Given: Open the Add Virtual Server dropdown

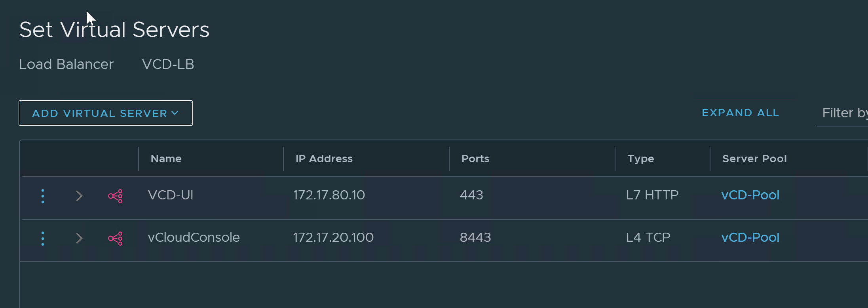Looking at the screenshot, I should coord(105,113).
